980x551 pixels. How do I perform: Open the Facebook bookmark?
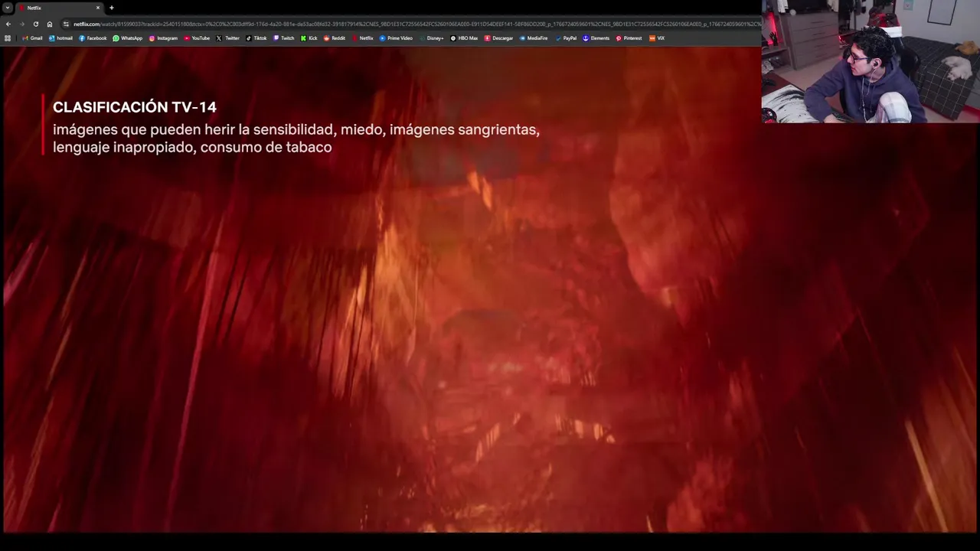pyautogui.click(x=93, y=38)
